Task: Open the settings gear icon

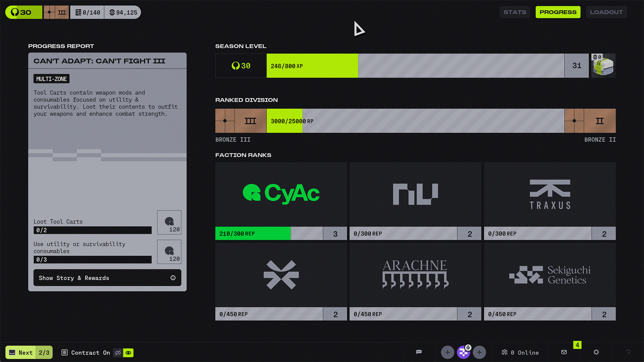Action: [596, 352]
